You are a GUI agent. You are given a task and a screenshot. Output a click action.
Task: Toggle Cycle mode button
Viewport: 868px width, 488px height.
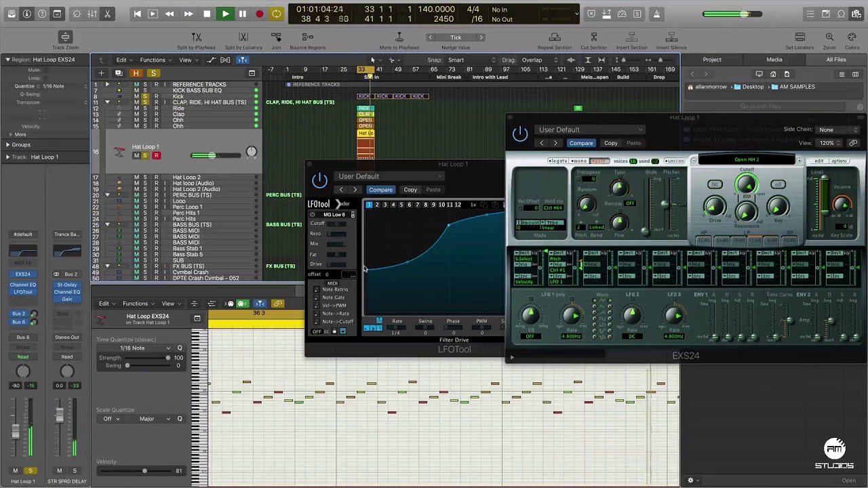pyautogui.click(x=276, y=14)
